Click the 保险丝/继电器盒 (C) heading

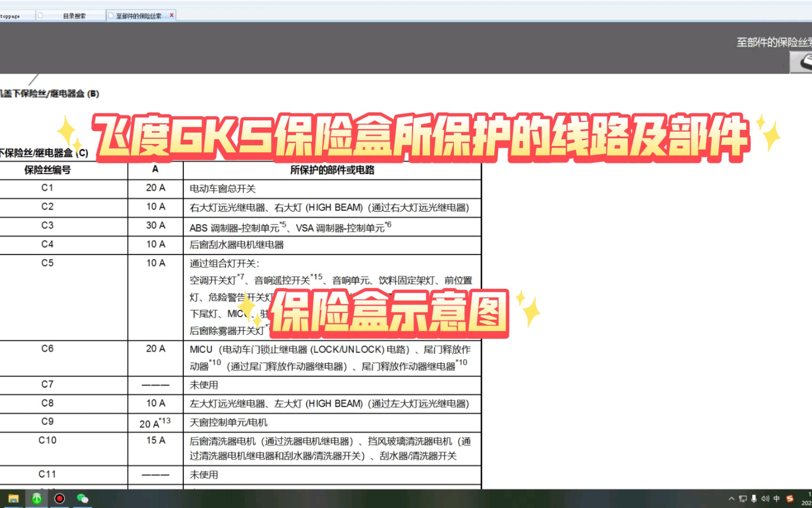pos(44,153)
